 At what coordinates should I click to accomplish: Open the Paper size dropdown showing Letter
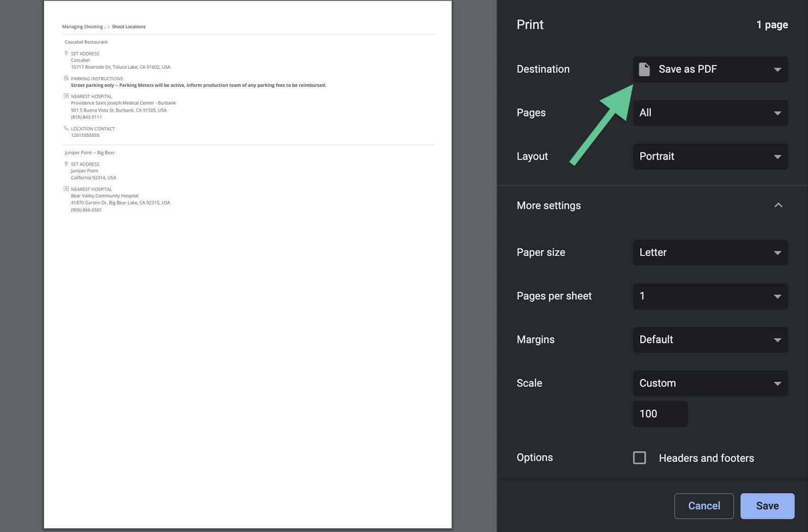point(710,252)
